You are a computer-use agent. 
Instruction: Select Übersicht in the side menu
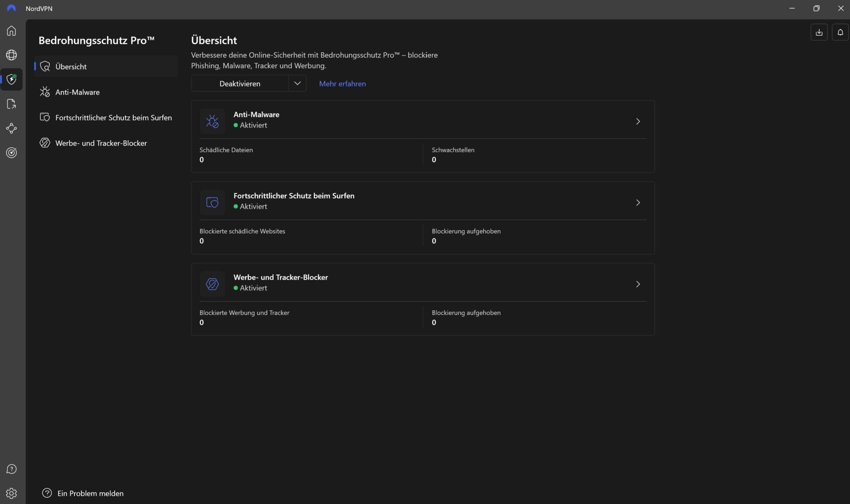pyautogui.click(x=106, y=66)
